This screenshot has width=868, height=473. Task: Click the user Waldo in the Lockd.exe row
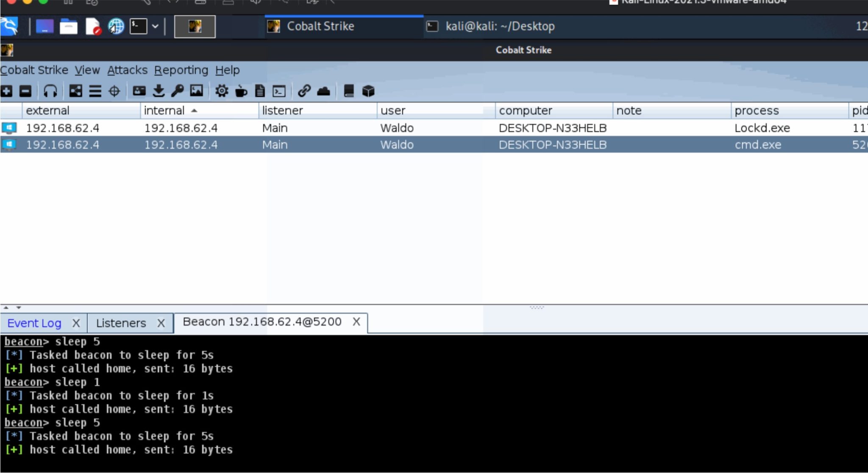coord(397,128)
